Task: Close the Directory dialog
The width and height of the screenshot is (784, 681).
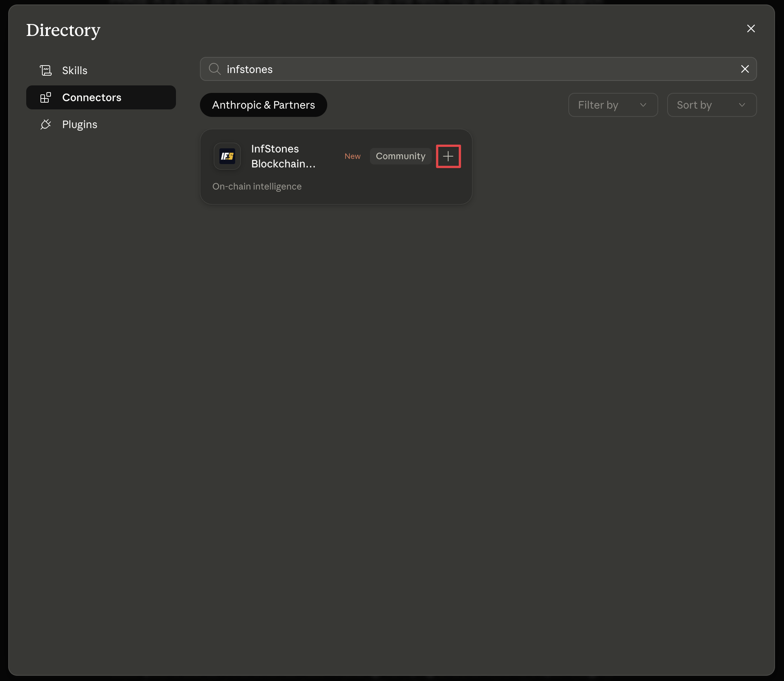Action: point(751,29)
